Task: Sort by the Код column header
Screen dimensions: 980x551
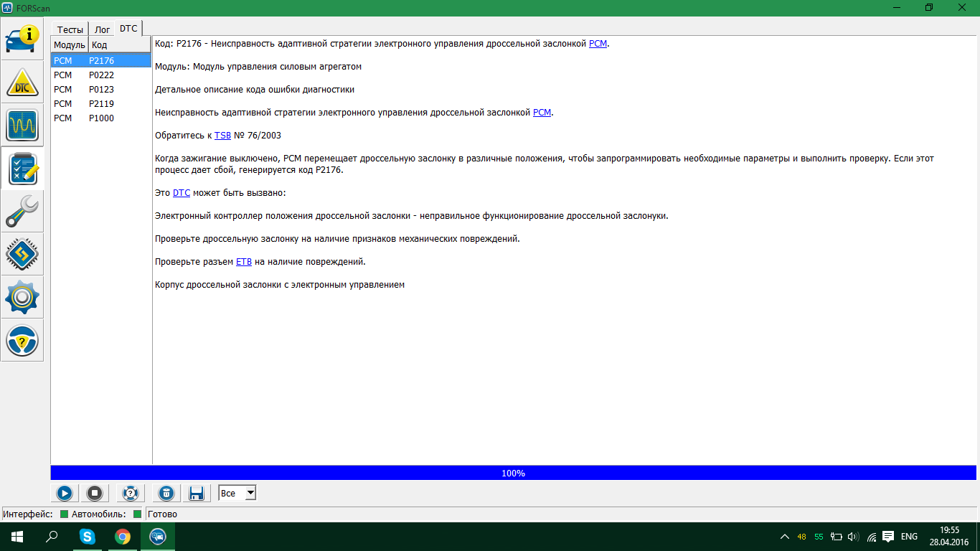Action: click(x=118, y=45)
